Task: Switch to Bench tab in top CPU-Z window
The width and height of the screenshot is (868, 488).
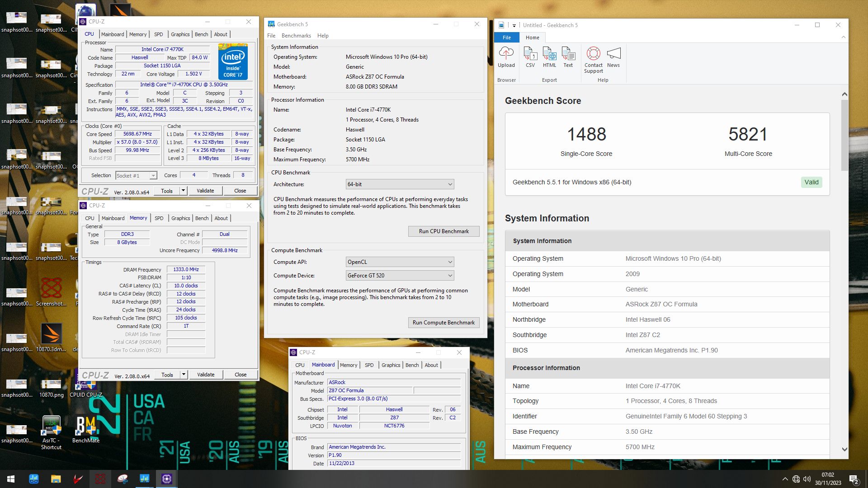Action: [x=202, y=34]
